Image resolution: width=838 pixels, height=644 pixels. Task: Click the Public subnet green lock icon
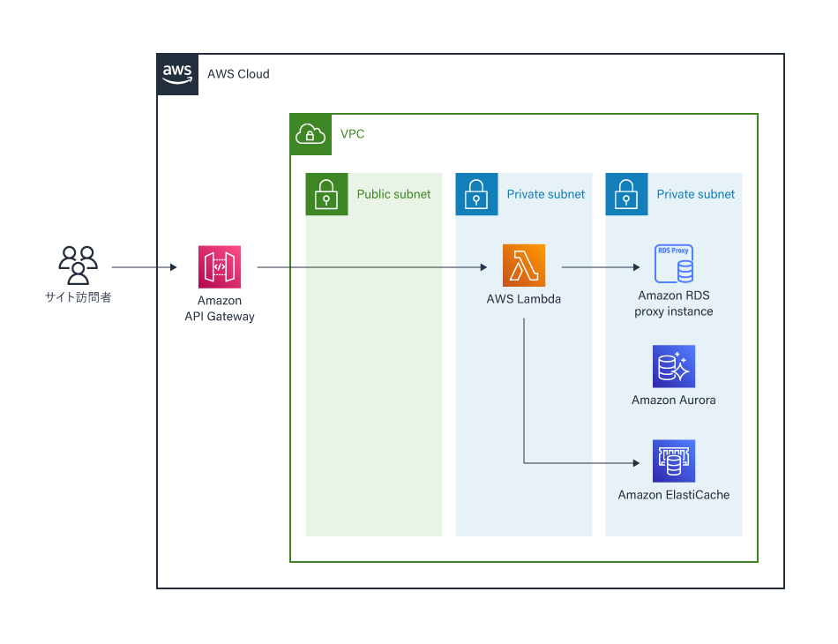[x=326, y=194]
